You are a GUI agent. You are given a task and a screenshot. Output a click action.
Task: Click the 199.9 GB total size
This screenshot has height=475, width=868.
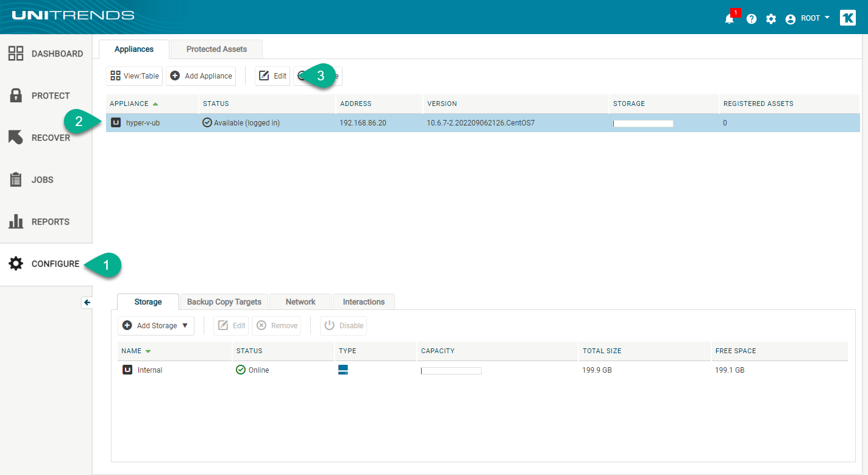point(597,370)
